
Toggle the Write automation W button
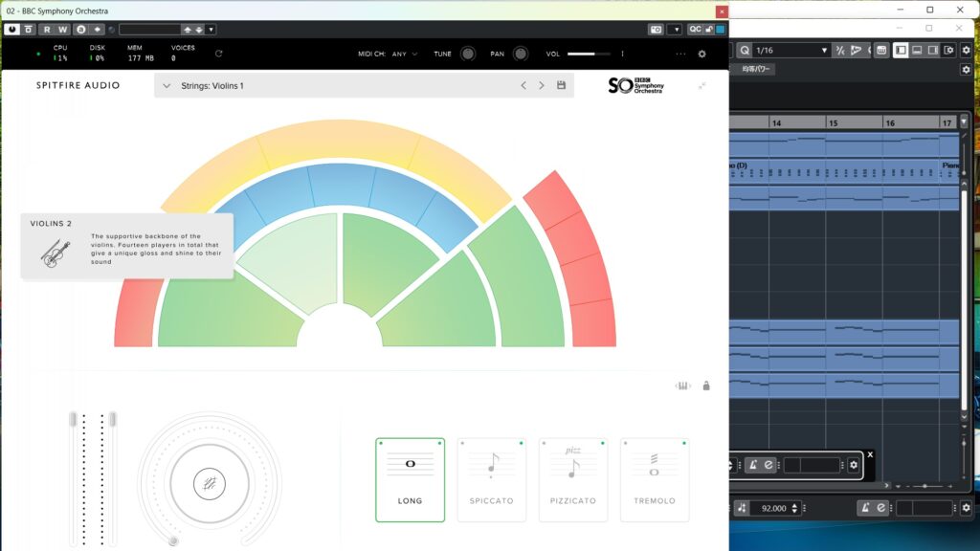pos(63,30)
